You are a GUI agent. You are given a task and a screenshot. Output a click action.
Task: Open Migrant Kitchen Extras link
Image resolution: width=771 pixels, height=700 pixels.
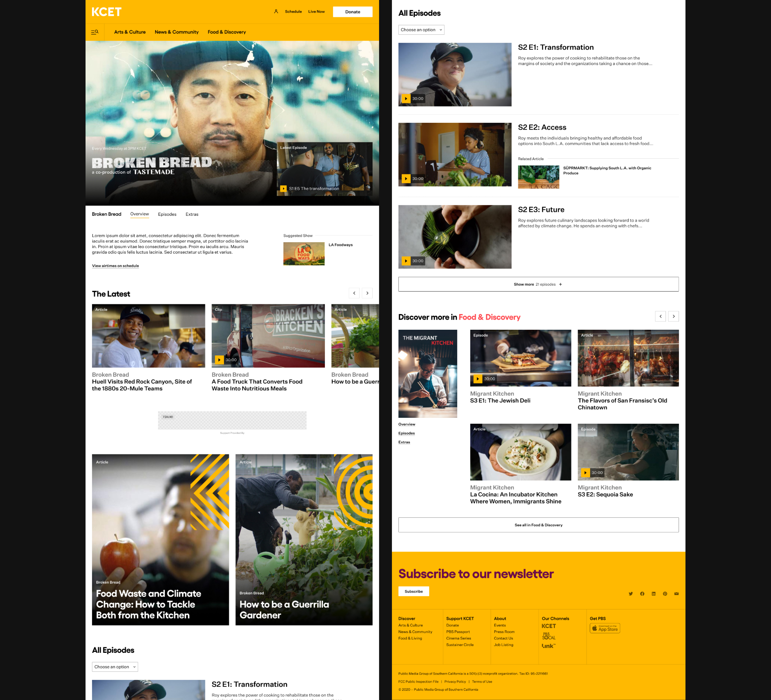pyautogui.click(x=404, y=442)
